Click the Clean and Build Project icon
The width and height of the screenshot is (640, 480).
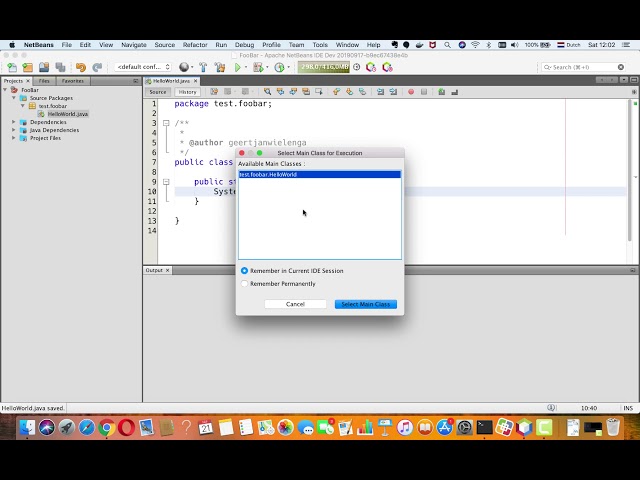[220, 67]
